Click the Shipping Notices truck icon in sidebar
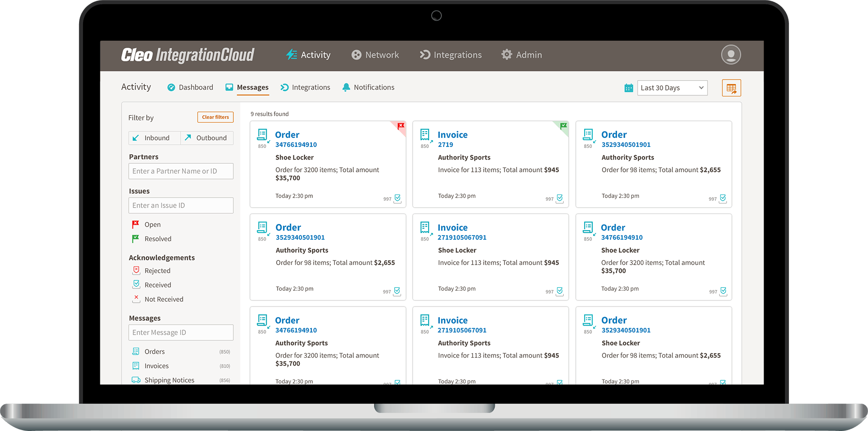The image size is (868, 431). click(x=136, y=380)
